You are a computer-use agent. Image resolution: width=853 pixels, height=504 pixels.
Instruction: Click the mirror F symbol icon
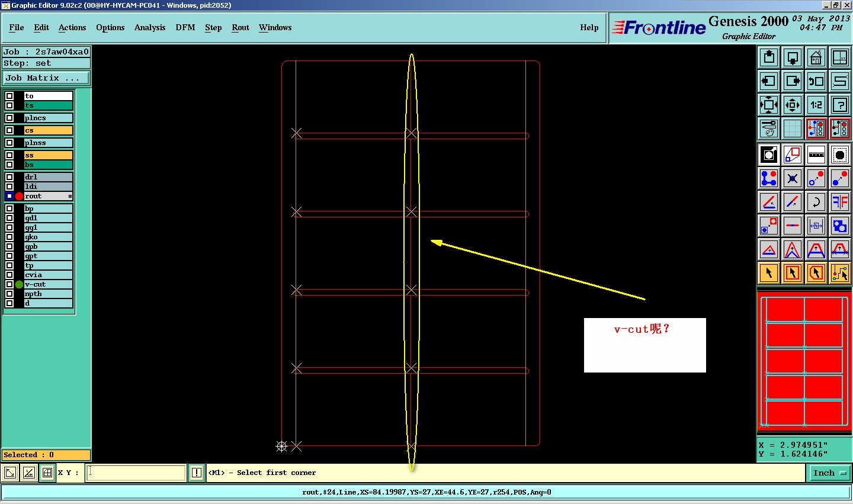[840, 202]
